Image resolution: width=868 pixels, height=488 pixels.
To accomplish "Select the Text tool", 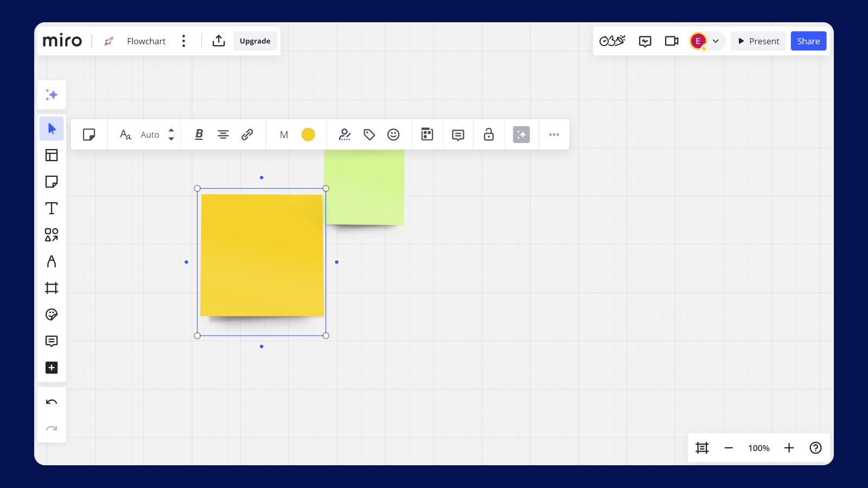I will 52,208.
